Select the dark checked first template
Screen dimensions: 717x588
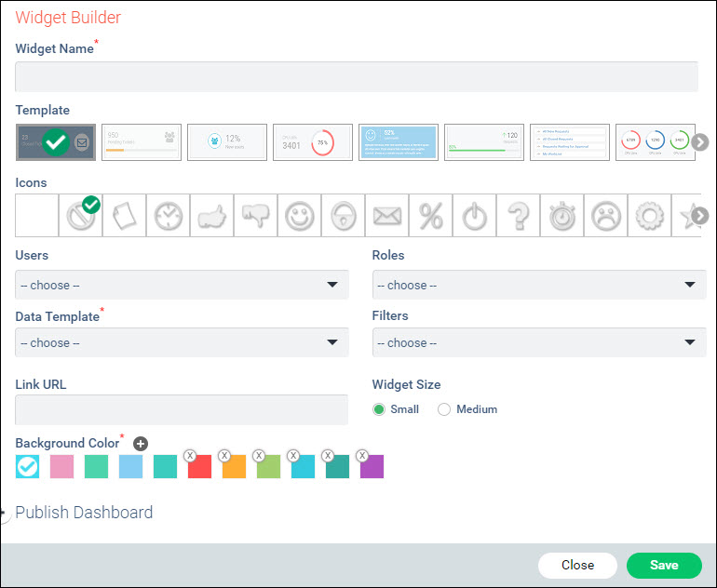tap(56, 142)
